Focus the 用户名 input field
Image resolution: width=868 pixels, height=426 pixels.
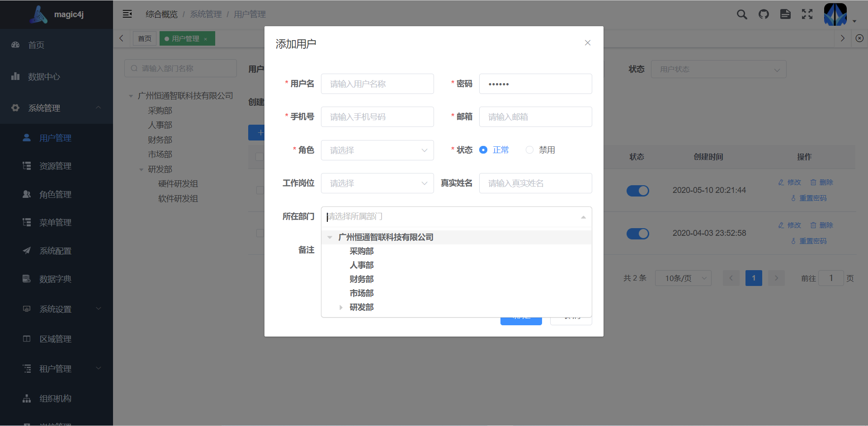coord(377,84)
